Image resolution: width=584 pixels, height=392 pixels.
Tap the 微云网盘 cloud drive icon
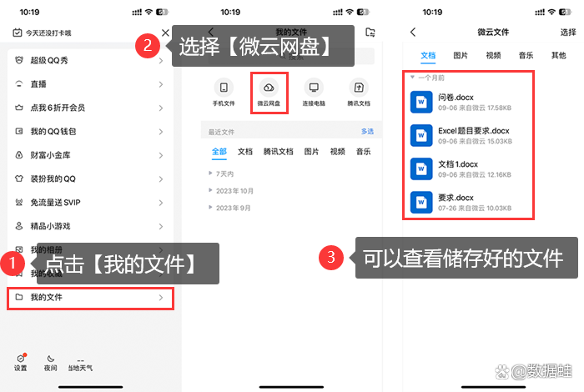pyautogui.click(x=269, y=93)
